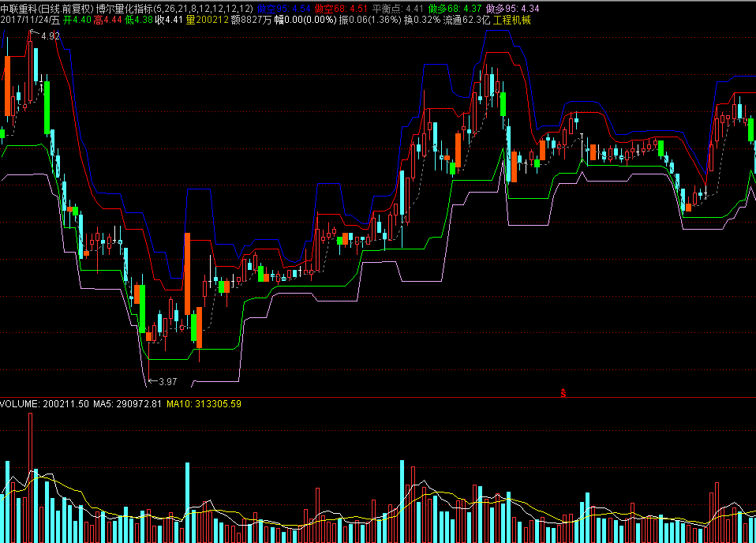
Task: Click the open price 开4.40
Action: [x=77, y=20]
